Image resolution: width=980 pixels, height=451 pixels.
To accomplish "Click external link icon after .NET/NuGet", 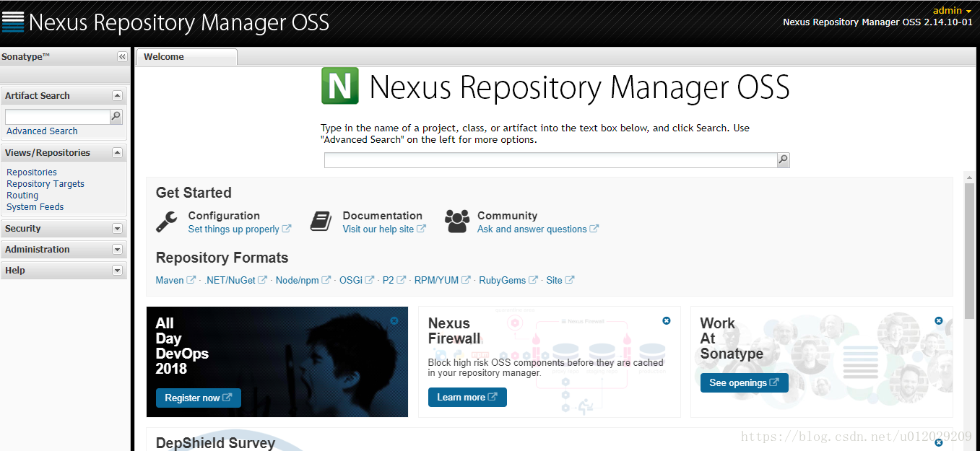I will (263, 280).
